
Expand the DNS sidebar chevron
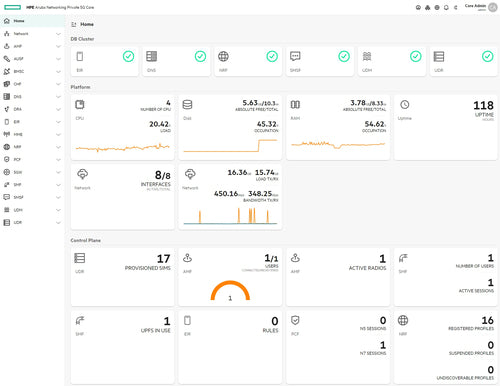point(58,97)
